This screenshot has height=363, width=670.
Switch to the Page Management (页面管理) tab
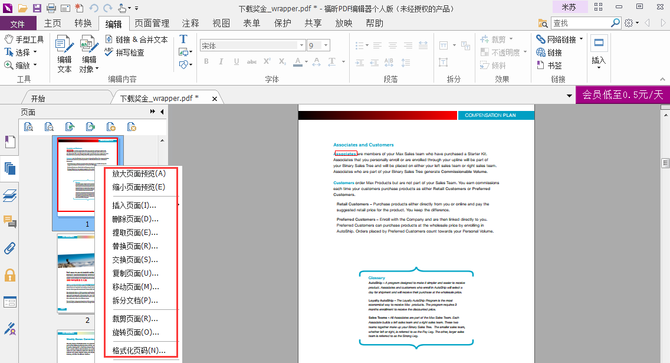152,23
